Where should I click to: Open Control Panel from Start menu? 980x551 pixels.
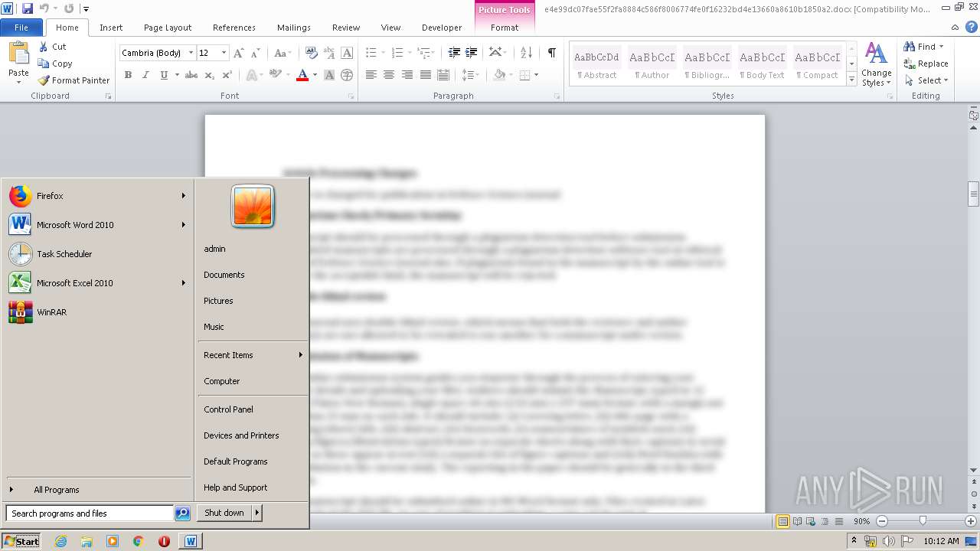tap(228, 409)
